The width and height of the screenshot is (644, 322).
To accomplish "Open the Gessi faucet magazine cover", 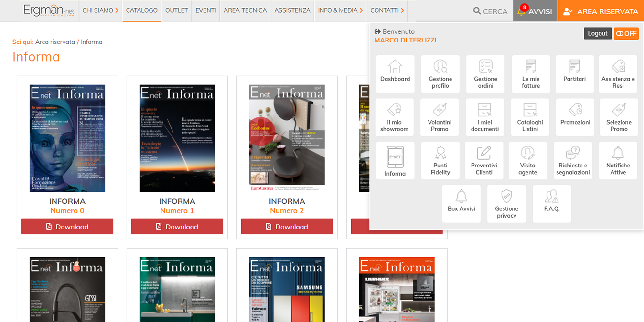I will tap(67, 290).
